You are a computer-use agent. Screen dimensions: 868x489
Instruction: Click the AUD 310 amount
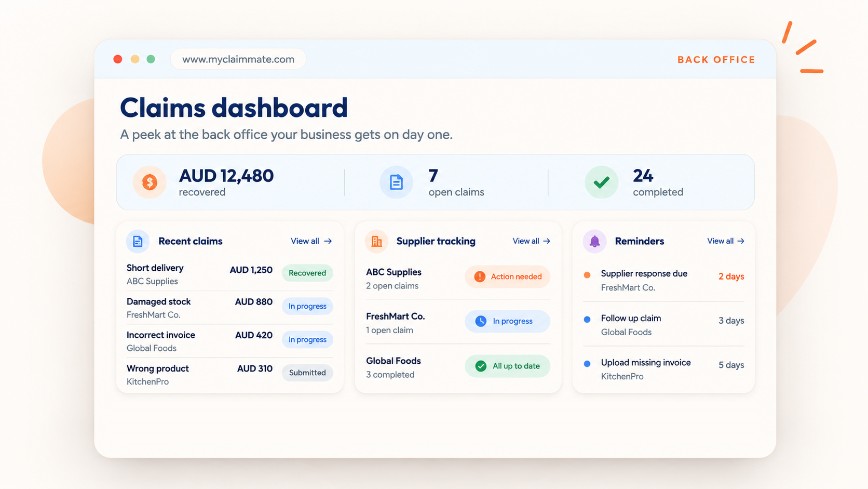[x=255, y=369]
